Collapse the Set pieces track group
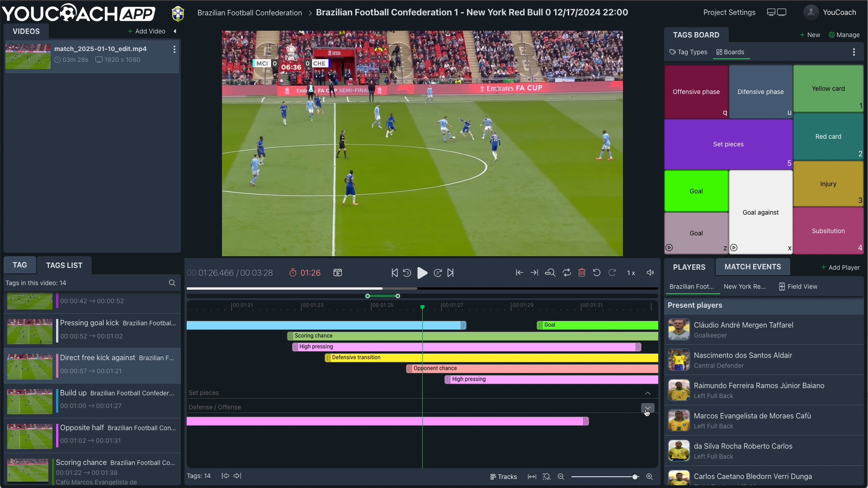Viewport: 868px width, 488px height. click(648, 393)
